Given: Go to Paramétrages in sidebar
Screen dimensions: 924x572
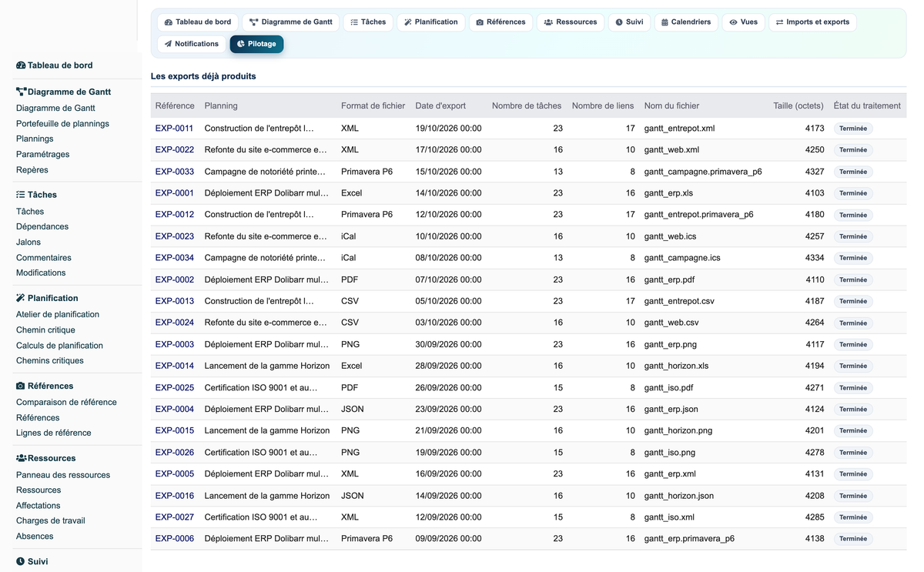Looking at the screenshot, I should pos(42,154).
